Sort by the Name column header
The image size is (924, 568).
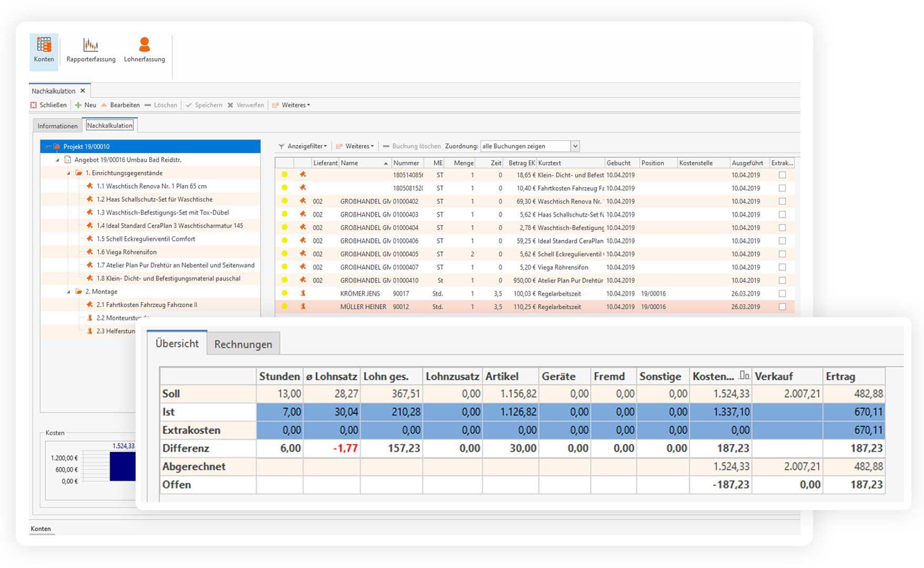coord(365,163)
